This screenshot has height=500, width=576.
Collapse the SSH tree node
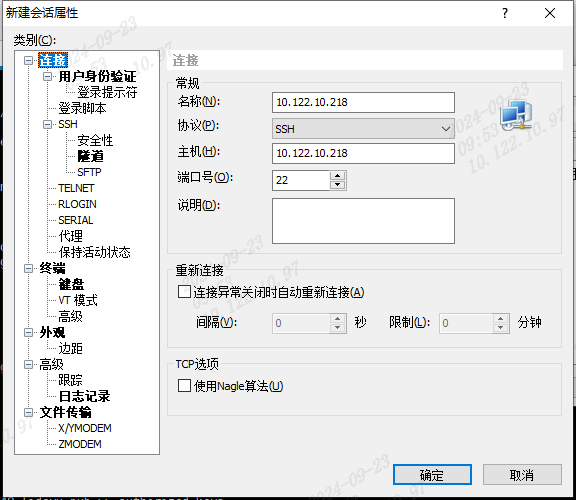tap(47, 124)
